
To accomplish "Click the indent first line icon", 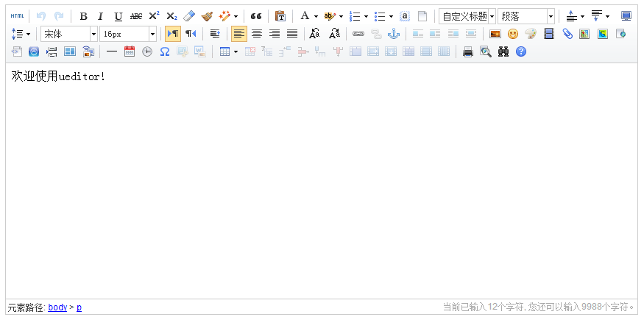I will (215, 34).
